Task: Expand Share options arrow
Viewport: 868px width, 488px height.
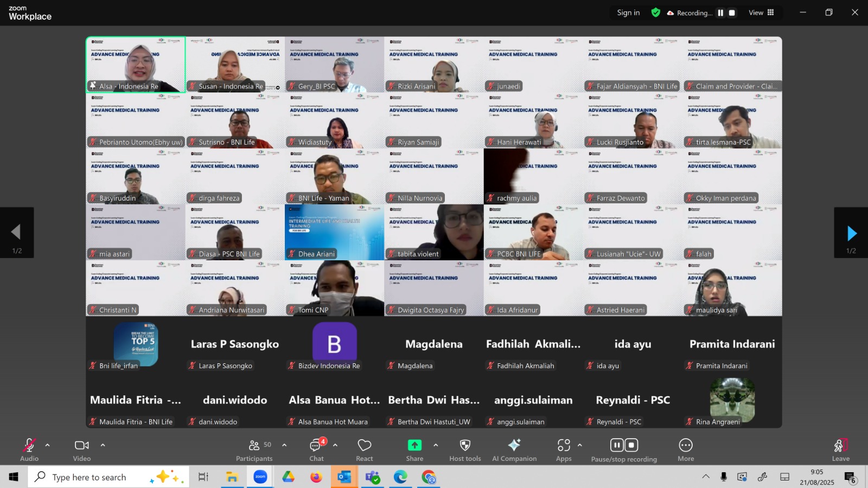Action: tap(436, 445)
